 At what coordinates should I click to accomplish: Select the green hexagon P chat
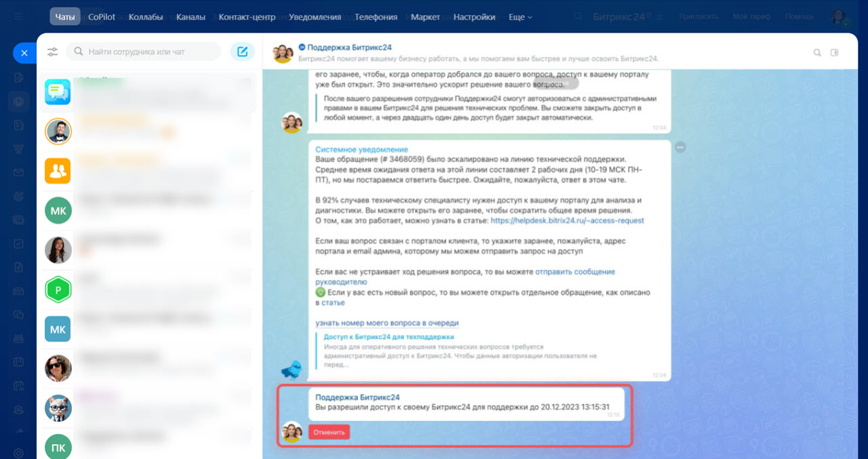pos(58,290)
